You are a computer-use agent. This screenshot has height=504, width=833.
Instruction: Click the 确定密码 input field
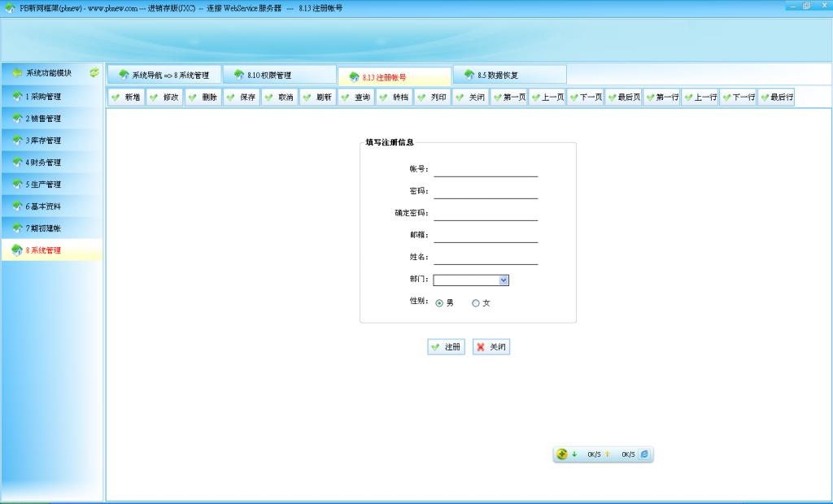click(486, 214)
